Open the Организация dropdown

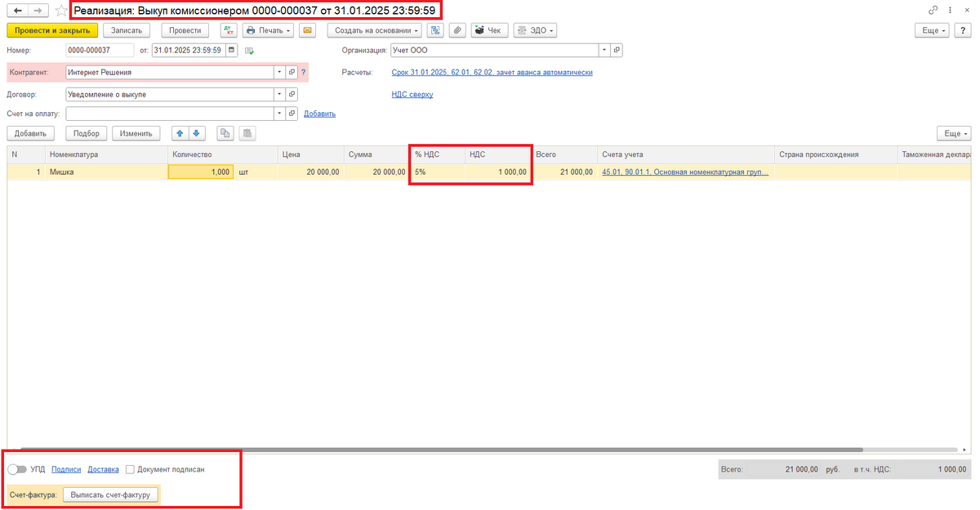604,50
